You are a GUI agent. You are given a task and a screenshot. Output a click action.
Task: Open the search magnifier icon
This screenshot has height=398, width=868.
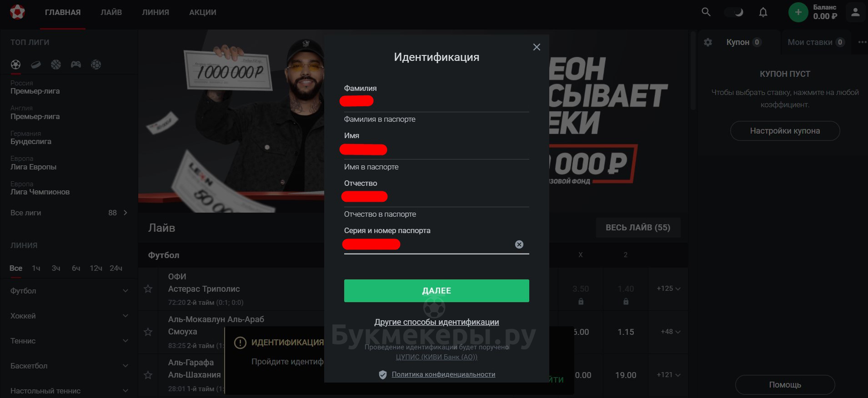pyautogui.click(x=706, y=12)
